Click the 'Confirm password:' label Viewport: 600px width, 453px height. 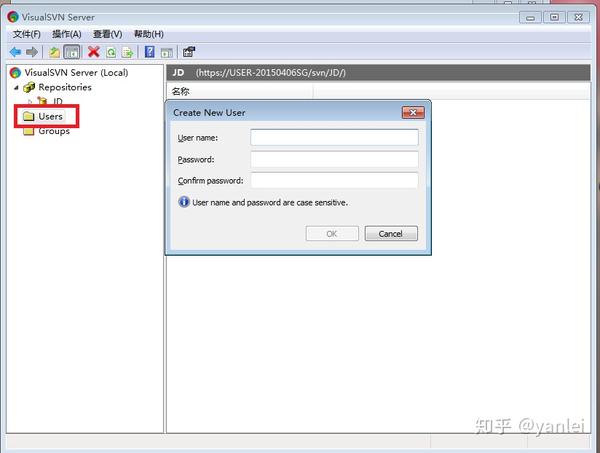[210, 181]
